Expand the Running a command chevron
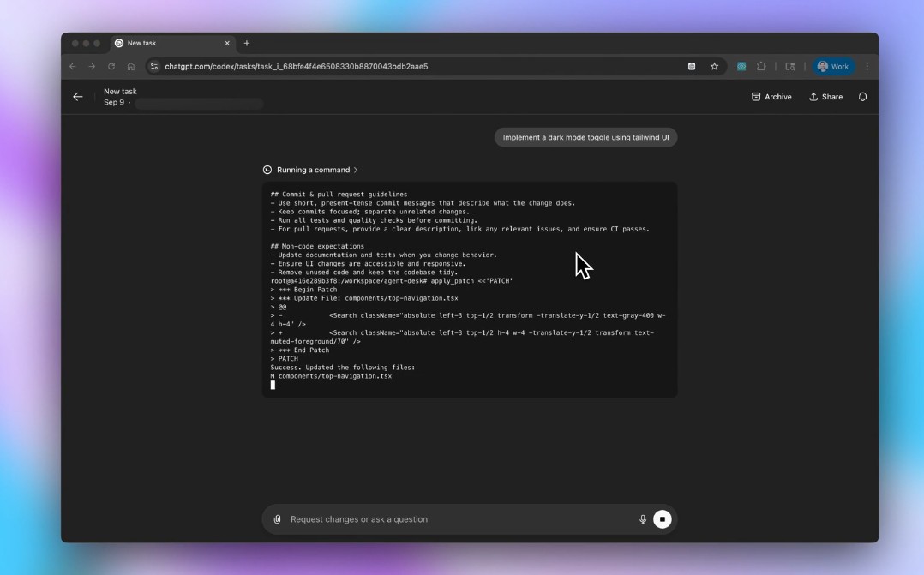Viewport: 924px width, 575px height. pyautogui.click(x=356, y=171)
